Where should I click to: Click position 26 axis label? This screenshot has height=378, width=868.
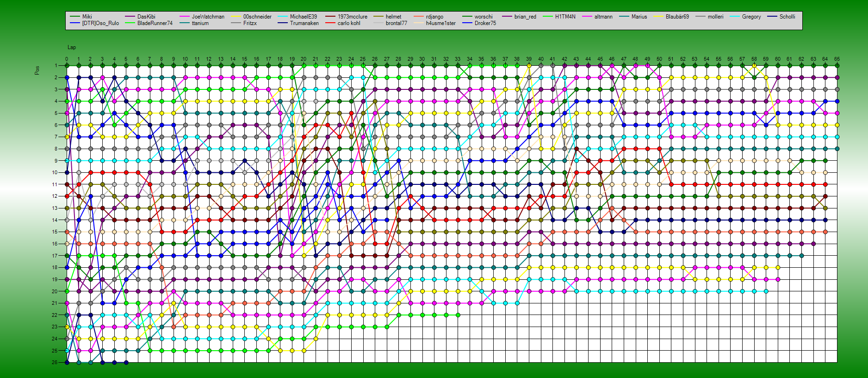click(x=55, y=362)
